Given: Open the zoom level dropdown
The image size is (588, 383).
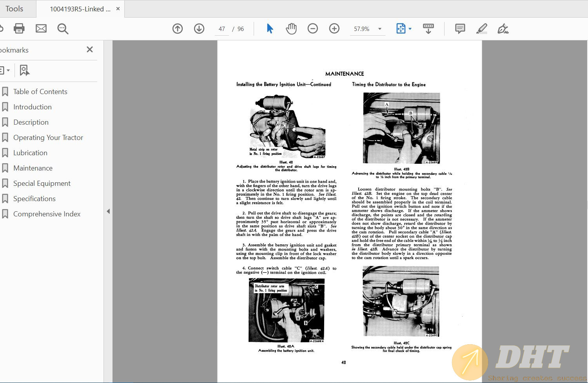Looking at the screenshot, I should 380,29.
